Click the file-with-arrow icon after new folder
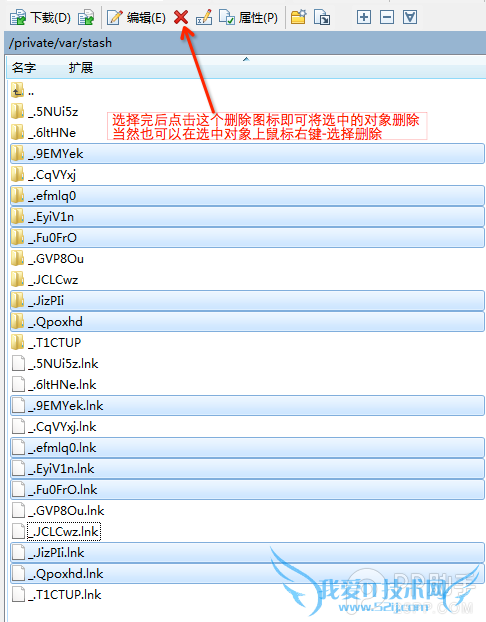486x622 pixels. point(322,17)
